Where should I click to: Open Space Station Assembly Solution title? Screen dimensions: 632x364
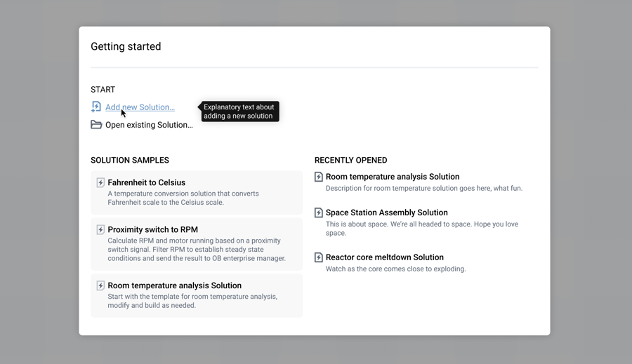[387, 213]
